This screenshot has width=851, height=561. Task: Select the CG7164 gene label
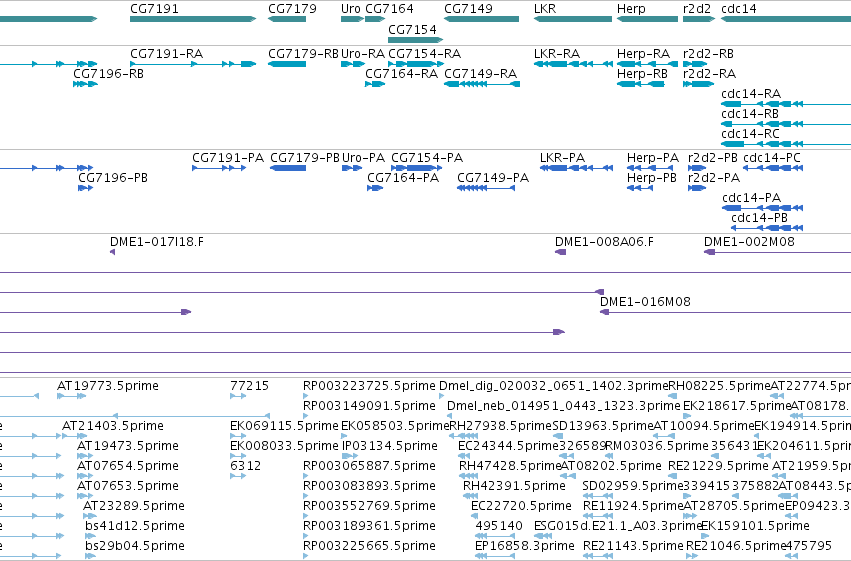point(389,9)
